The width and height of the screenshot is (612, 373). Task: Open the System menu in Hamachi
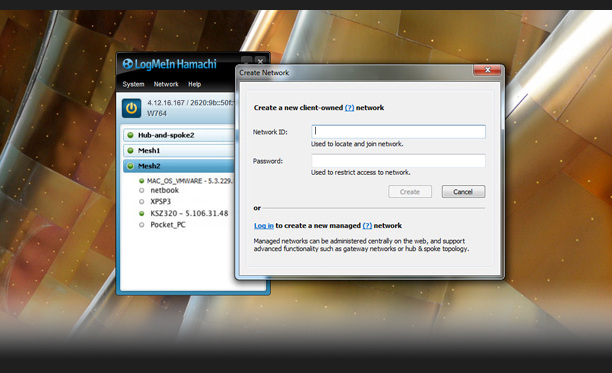(133, 84)
